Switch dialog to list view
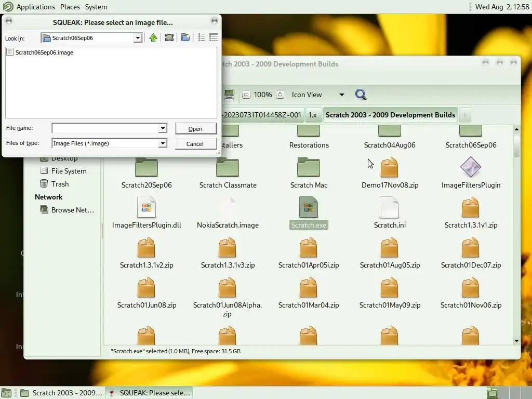This screenshot has width=532, height=399. 202,37
